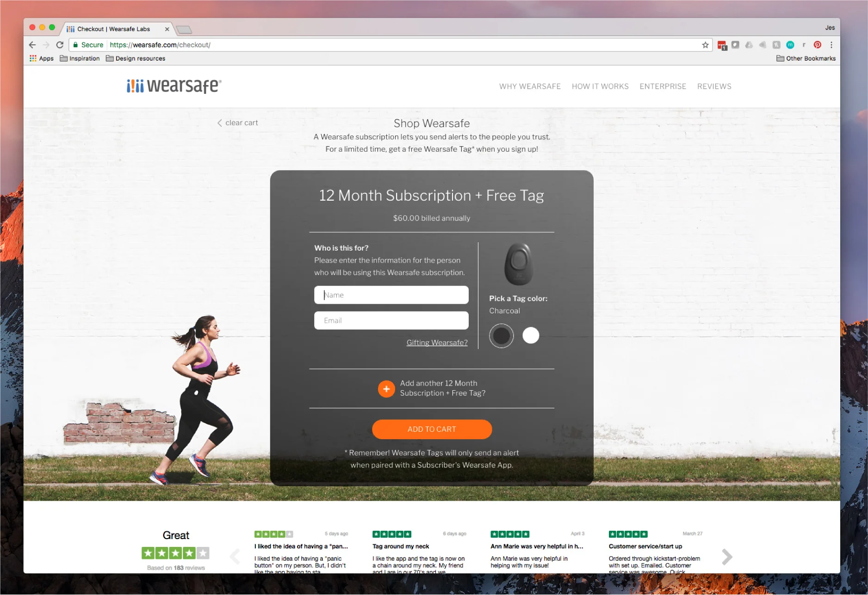868x595 pixels.
Task: Click the page reload icon
Action: 60,45
